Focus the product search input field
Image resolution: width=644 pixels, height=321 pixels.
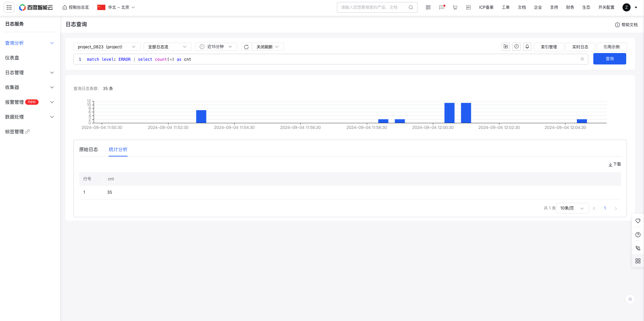[x=373, y=7]
